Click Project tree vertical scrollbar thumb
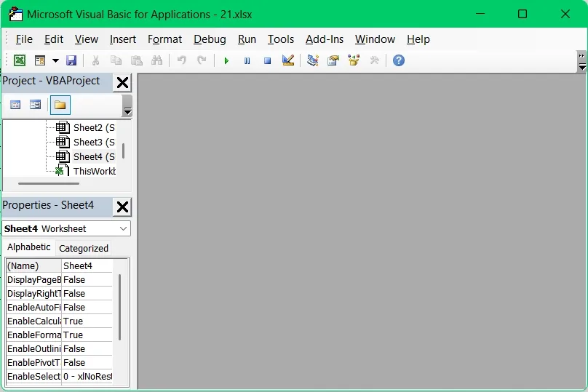The width and height of the screenshot is (588, 392). click(x=124, y=151)
